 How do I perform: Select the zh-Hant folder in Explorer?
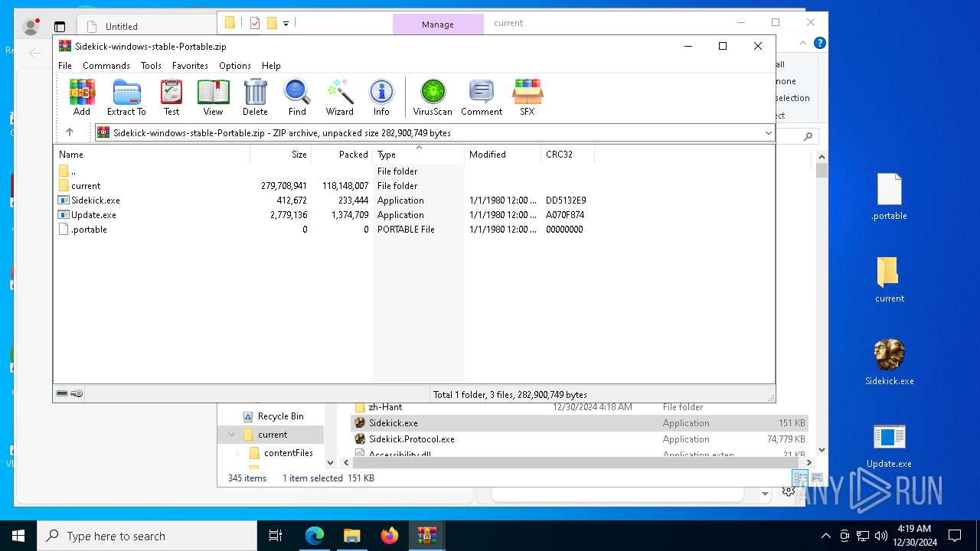click(580, 407)
